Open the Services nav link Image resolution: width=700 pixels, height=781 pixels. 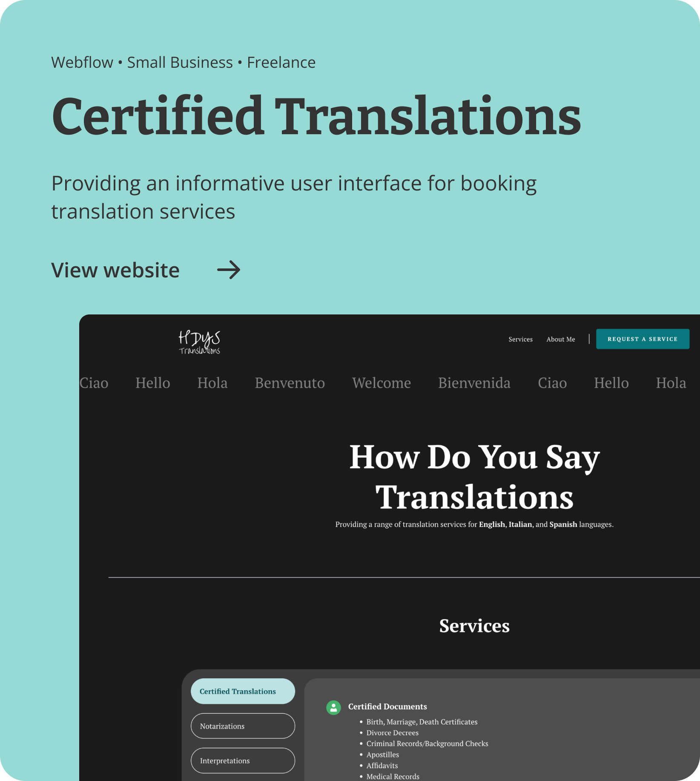[x=520, y=339]
